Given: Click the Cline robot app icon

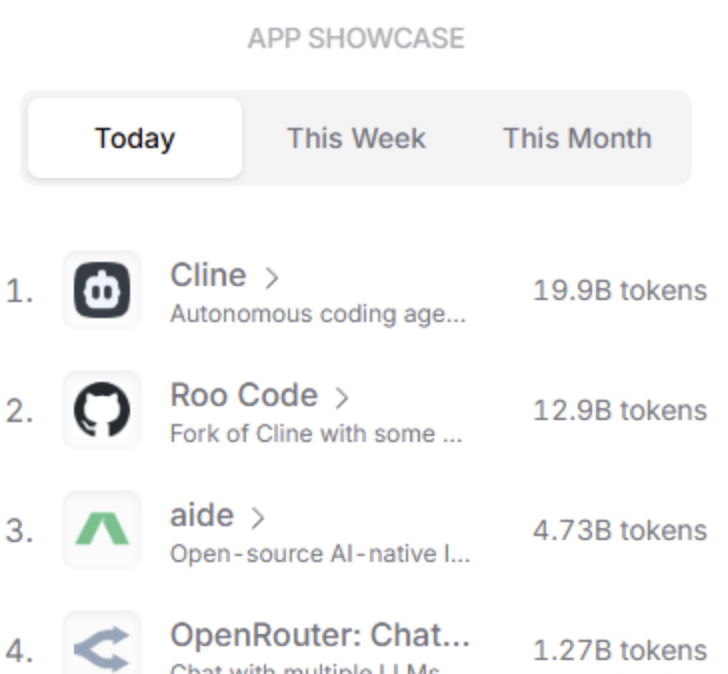Looking at the screenshot, I should (102, 290).
